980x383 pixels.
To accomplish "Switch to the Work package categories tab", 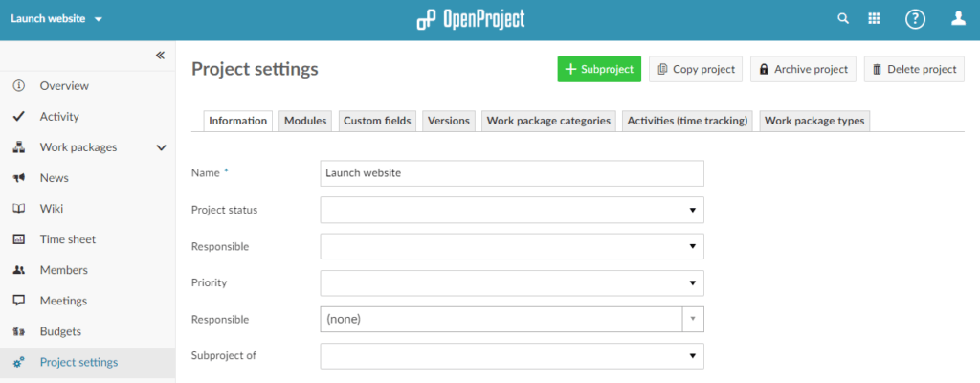I will (x=548, y=121).
